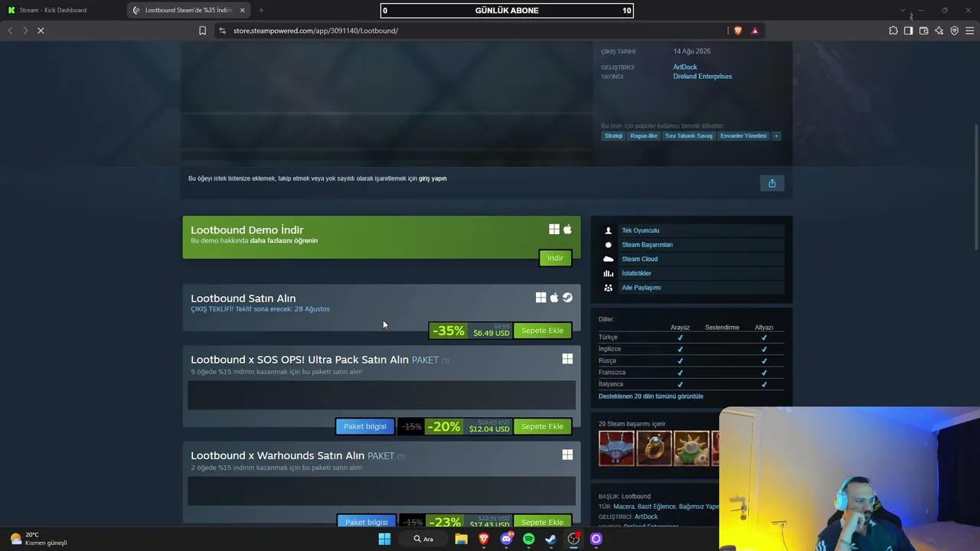This screenshot has height=551, width=980.
Task: Open File Explorer from the taskbar
Action: coord(461,539)
